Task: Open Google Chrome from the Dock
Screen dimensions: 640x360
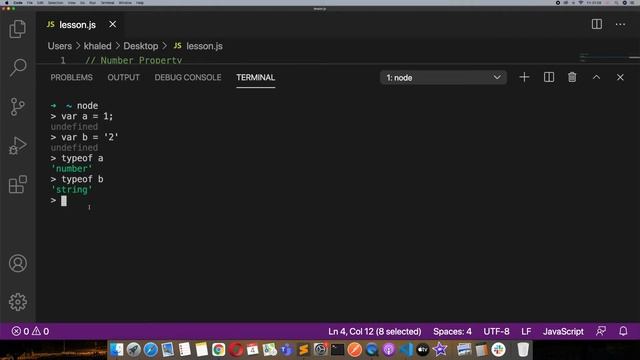Action: pos(218,350)
